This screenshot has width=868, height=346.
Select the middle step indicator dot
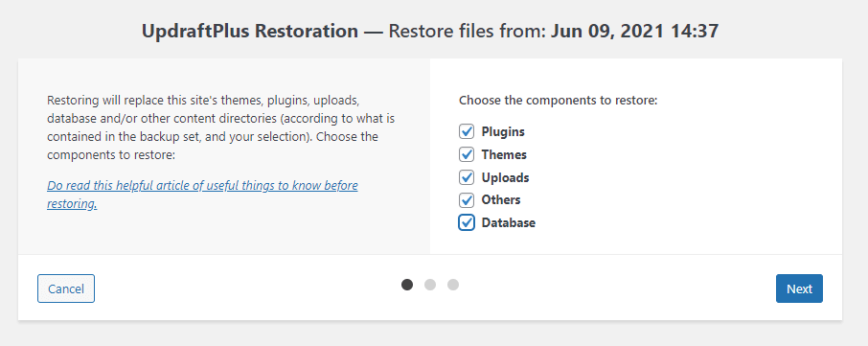click(430, 285)
